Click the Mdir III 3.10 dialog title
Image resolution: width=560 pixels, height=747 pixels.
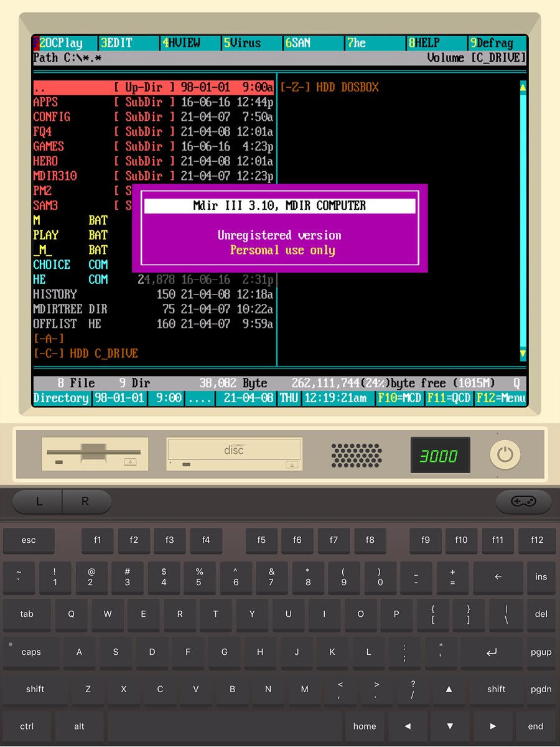click(x=280, y=206)
